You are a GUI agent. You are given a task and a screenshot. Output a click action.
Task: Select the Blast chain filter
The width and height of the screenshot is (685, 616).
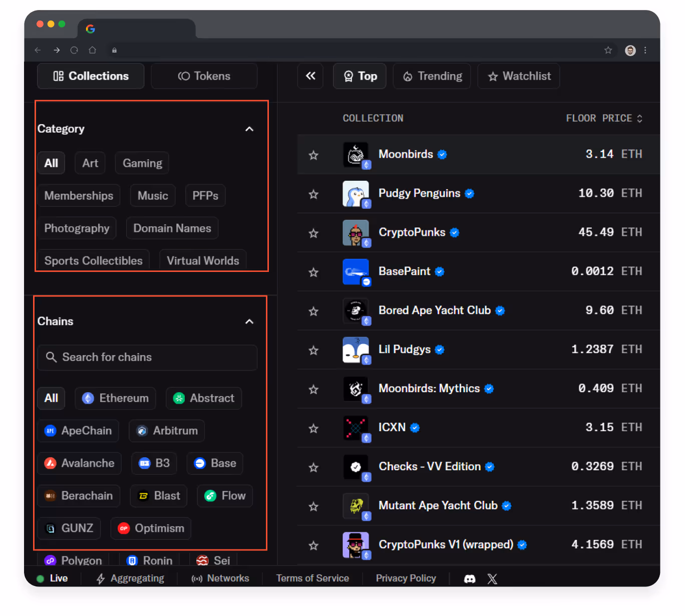point(159,496)
